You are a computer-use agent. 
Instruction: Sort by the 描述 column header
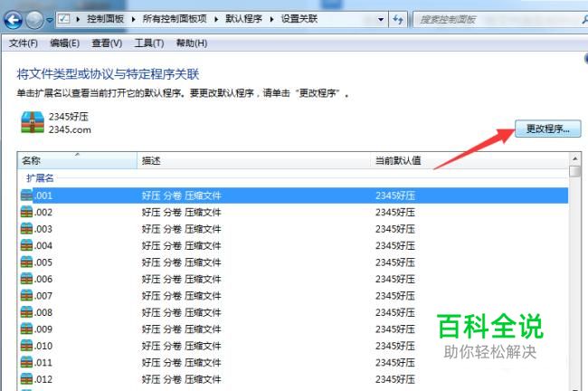(x=253, y=160)
